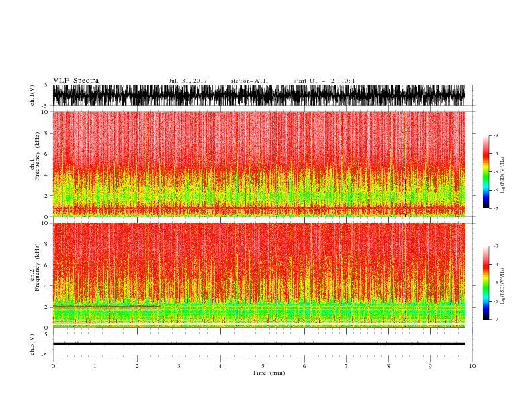Click the 2 kHz horizontal line in ch.2 spectrogram
The image size is (532, 411).
point(107,307)
